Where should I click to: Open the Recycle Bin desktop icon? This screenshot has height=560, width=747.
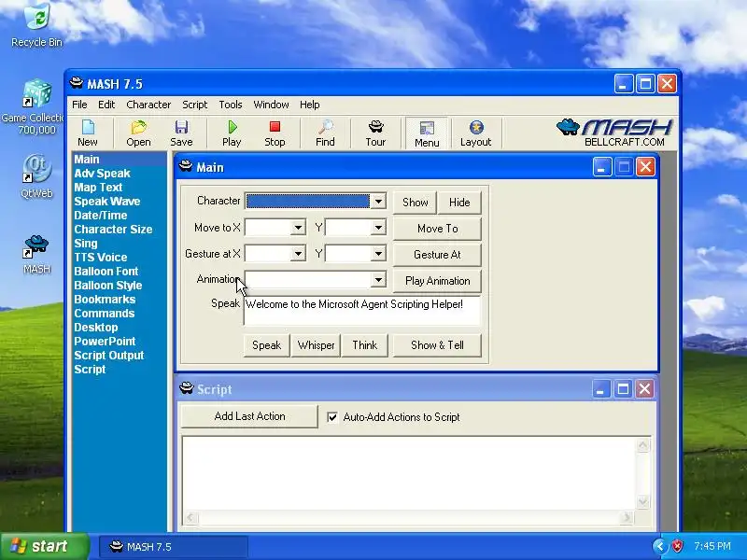coord(36,25)
